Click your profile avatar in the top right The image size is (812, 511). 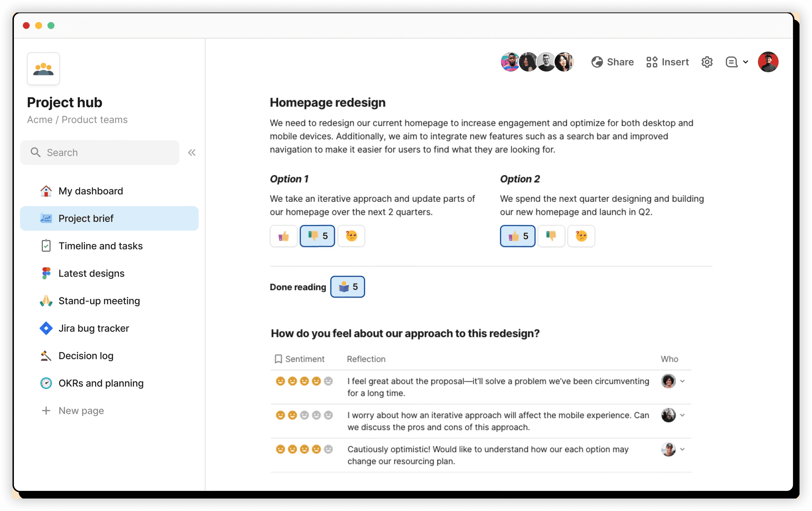coord(768,62)
